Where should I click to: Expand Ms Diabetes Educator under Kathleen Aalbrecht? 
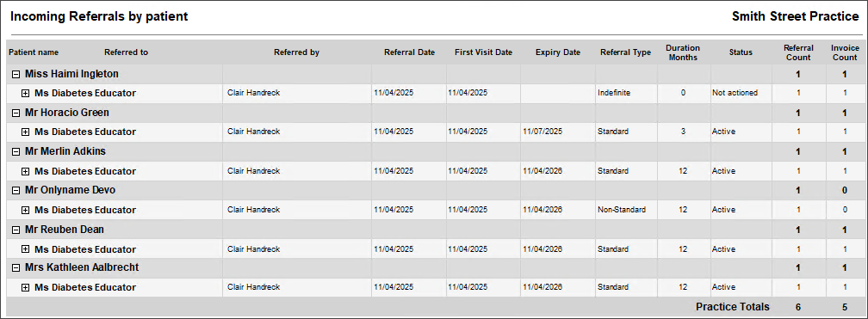click(x=26, y=287)
